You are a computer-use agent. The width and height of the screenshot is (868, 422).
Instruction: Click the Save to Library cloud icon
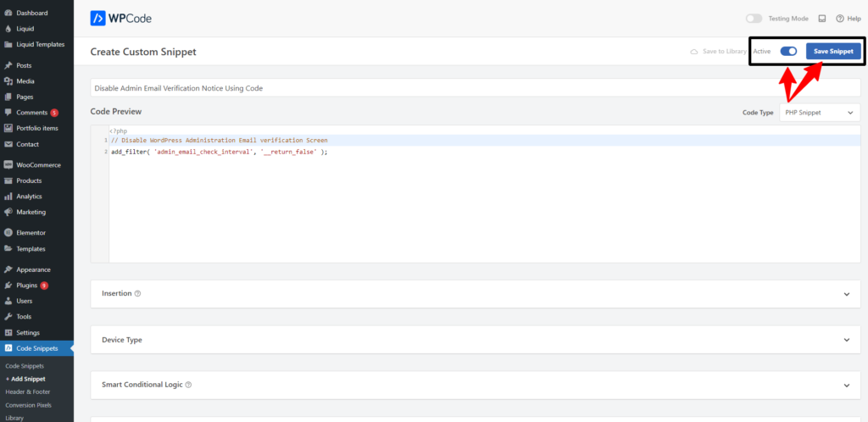click(695, 52)
